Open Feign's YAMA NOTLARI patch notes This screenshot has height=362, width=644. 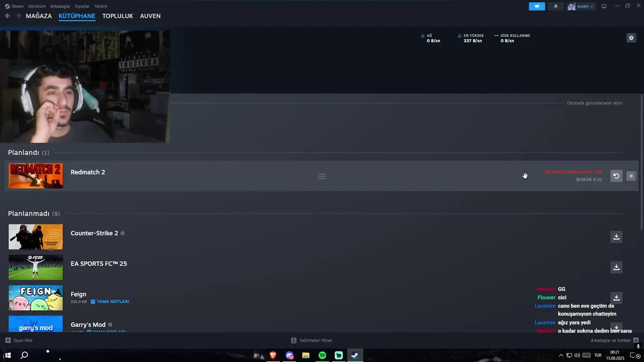click(110, 302)
